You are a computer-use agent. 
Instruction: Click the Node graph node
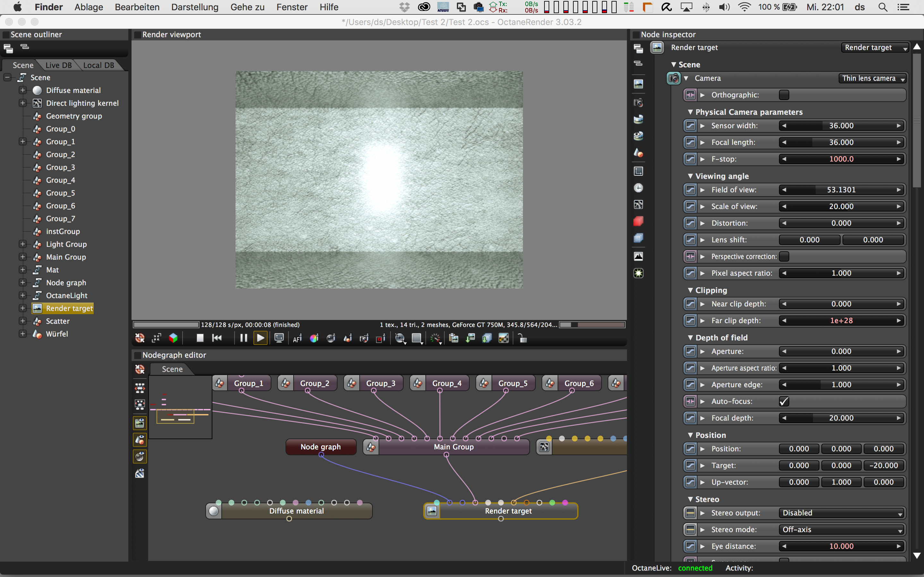tap(320, 447)
